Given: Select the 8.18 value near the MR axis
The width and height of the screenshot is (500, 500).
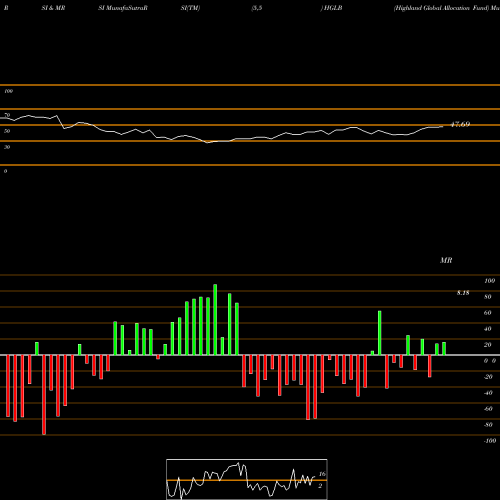Looking at the screenshot, I should (463, 293).
